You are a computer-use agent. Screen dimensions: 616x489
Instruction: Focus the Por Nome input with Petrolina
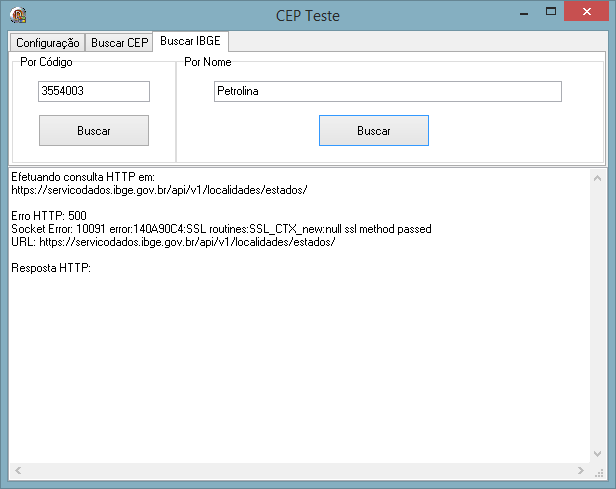coord(388,91)
